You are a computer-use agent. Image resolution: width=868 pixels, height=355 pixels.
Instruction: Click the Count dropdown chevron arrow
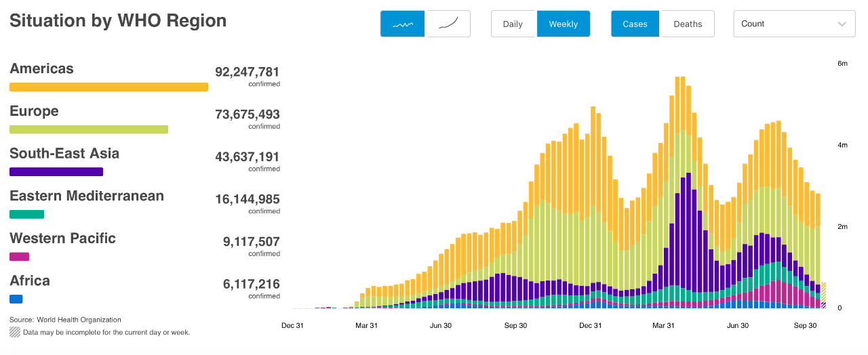click(842, 24)
